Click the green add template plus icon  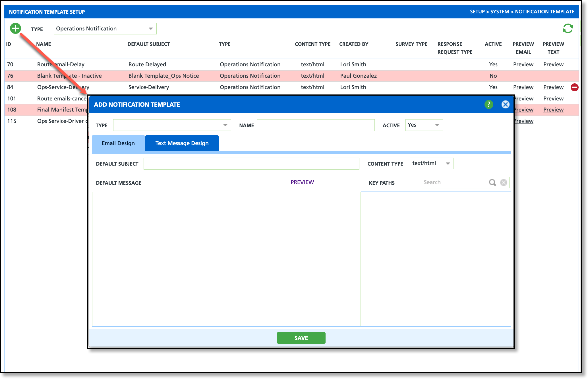point(15,28)
